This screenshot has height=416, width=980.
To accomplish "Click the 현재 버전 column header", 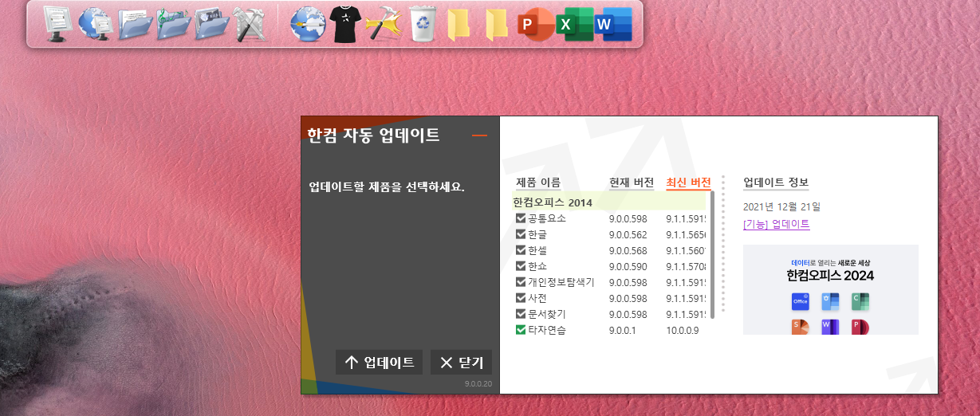I will tap(632, 182).
